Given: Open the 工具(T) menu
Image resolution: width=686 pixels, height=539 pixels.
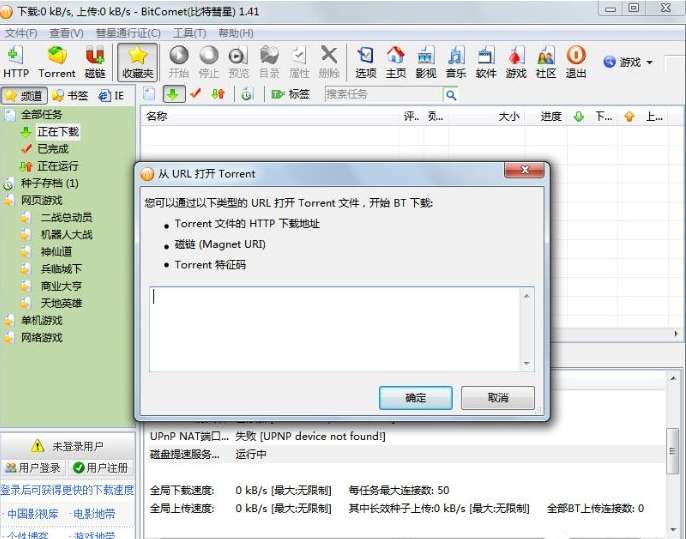Looking at the screenshot, I should 189,33.
